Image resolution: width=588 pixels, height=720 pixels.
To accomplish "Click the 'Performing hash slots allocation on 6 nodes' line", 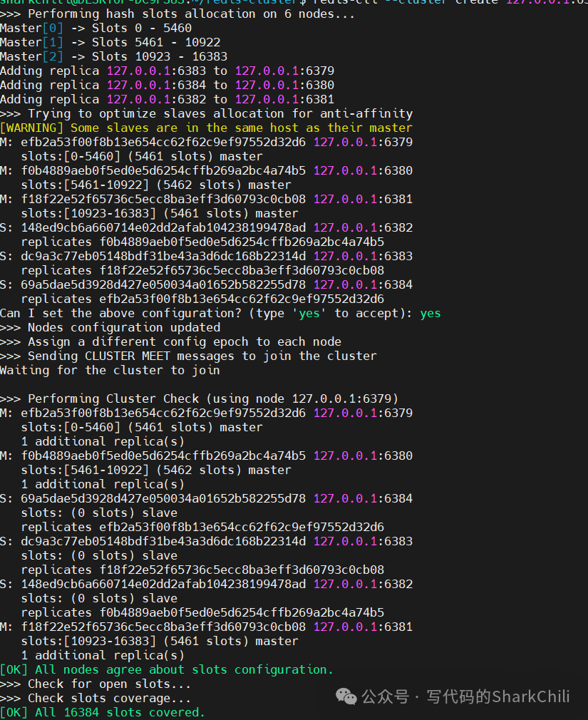I will (x=177, y=14).
